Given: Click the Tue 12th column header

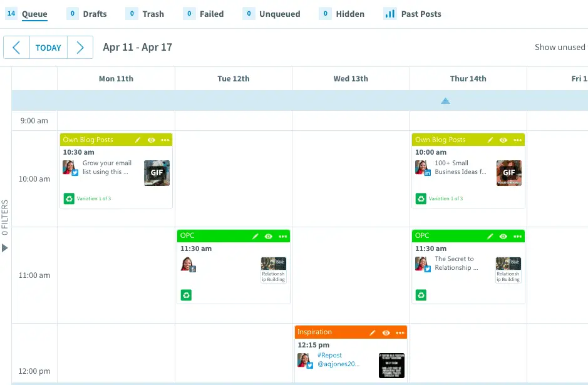Looking at the screenshot, I should (x=233, y=79).
